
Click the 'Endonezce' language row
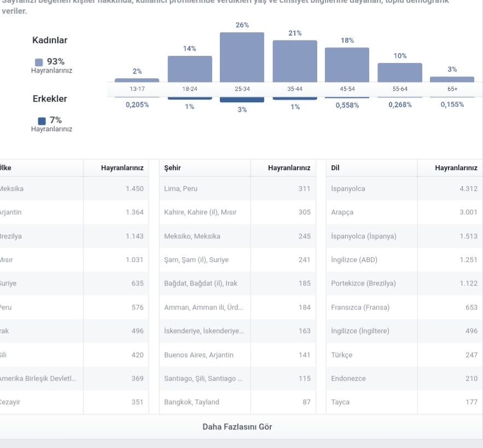(404, 379)
